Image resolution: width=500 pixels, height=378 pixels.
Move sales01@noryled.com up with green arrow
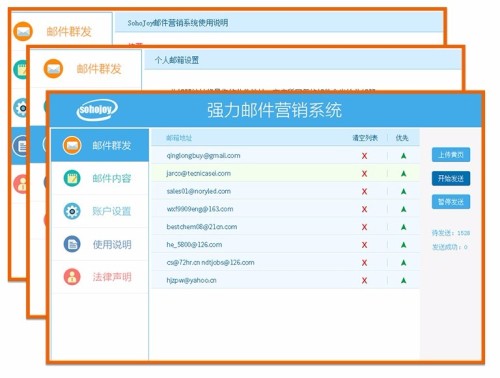[x=403, y=191]
